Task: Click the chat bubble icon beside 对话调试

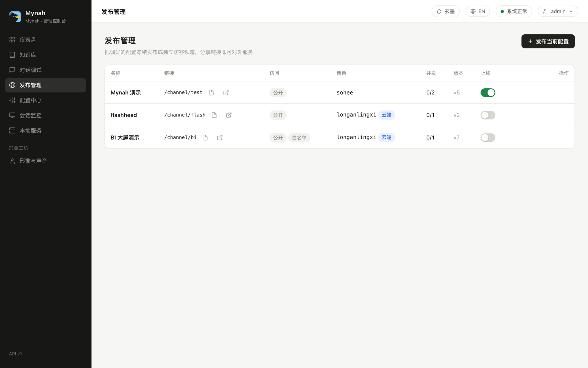Action: point(12,70)
